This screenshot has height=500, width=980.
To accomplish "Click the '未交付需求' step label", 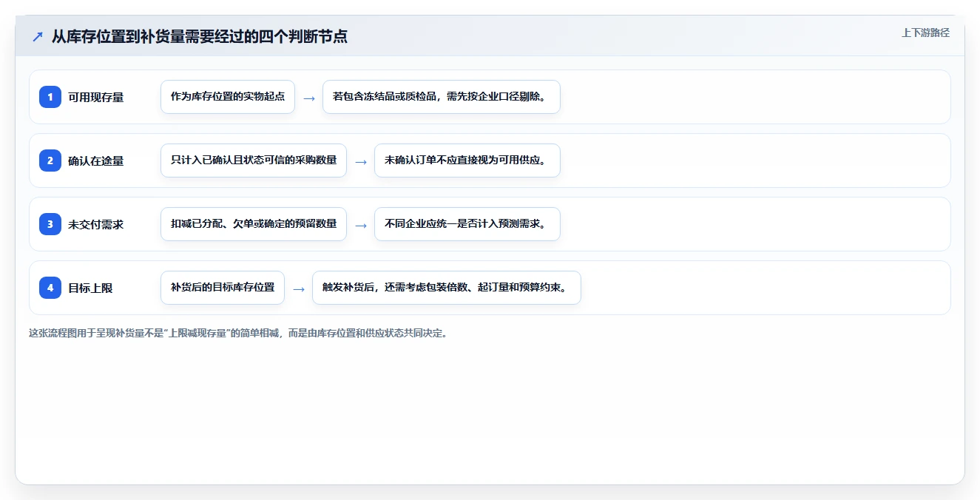I will 95,224.
